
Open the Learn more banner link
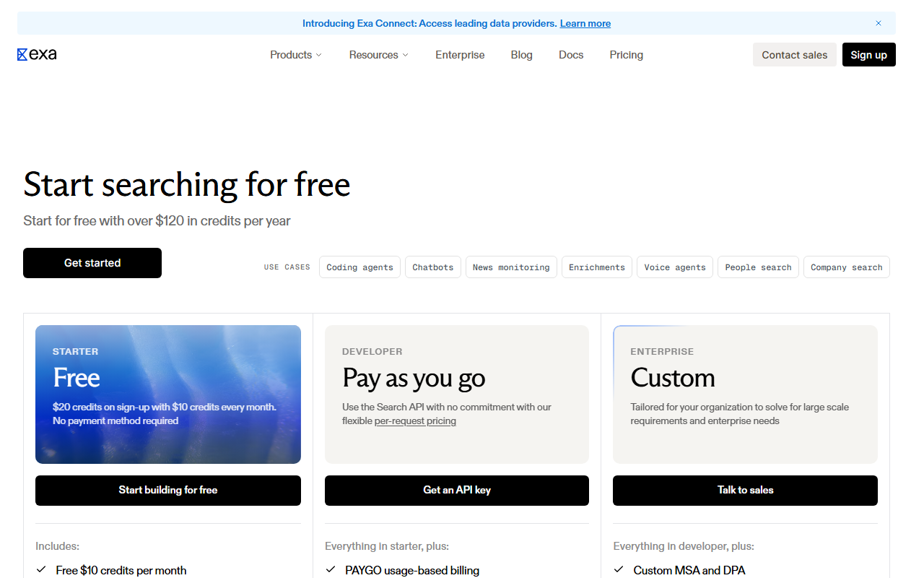(x=585, y=23)
